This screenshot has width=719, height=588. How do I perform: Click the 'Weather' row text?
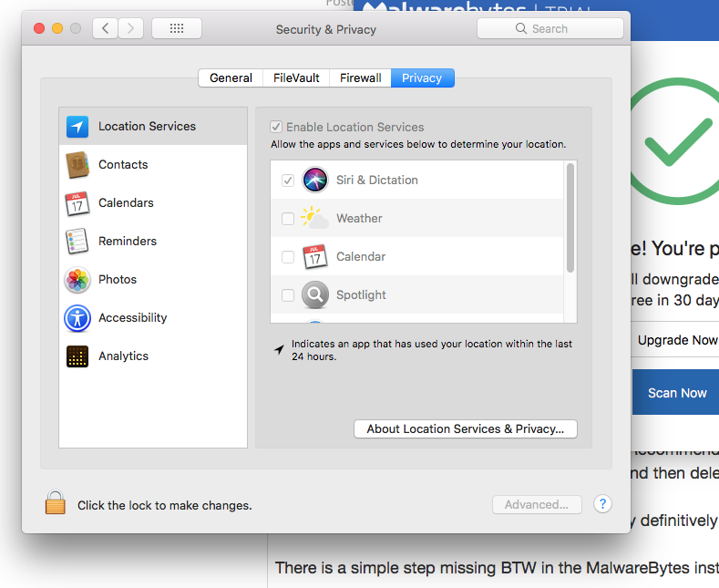[359, 218]
